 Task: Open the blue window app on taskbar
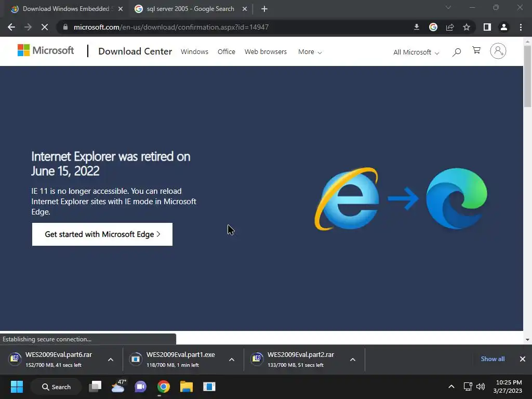pyautogui.click(x=209, y=387)
